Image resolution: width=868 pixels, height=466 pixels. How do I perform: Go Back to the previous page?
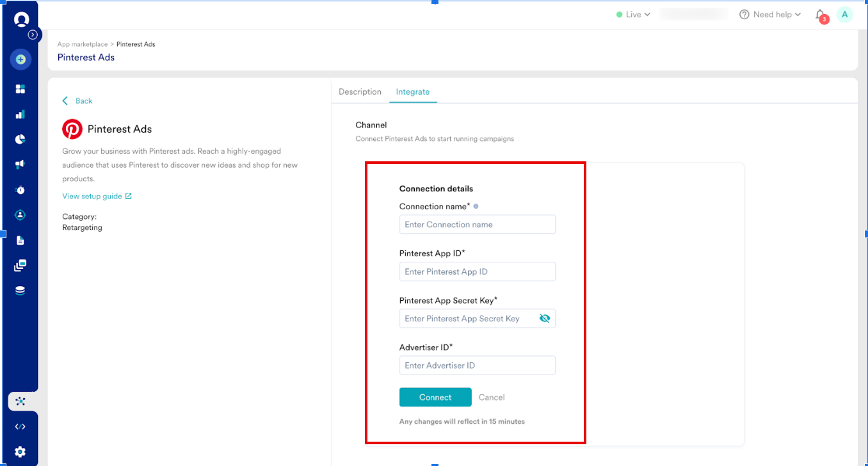tap(77, 101)
